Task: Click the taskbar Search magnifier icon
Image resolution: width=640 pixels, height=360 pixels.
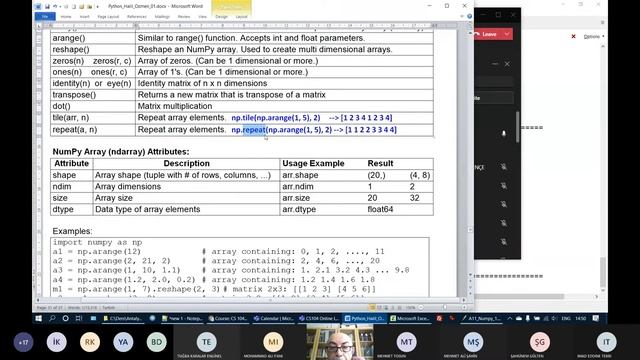Action: 52,318
